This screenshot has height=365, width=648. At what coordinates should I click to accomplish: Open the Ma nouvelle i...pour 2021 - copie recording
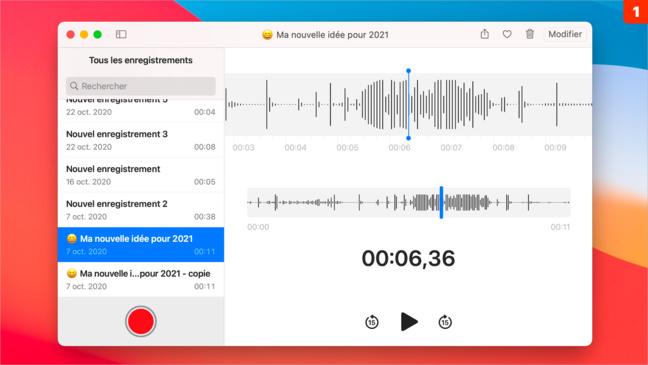point(141,279)
